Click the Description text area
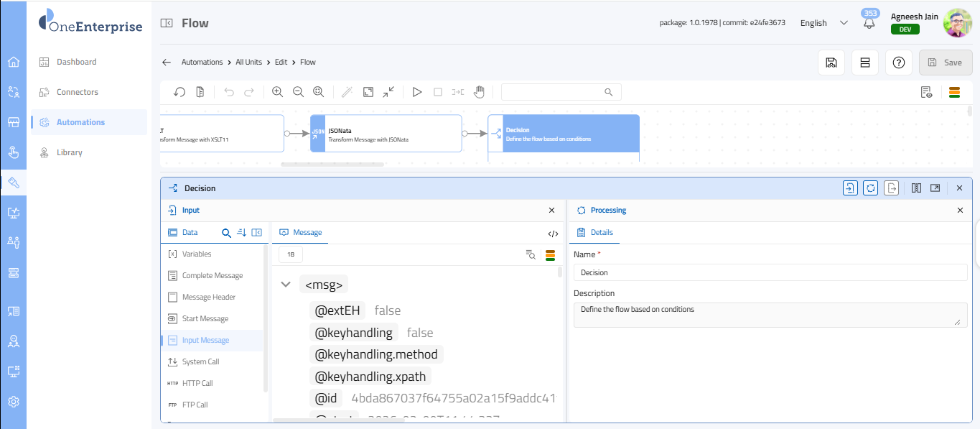980x429 pixels. 770,315
